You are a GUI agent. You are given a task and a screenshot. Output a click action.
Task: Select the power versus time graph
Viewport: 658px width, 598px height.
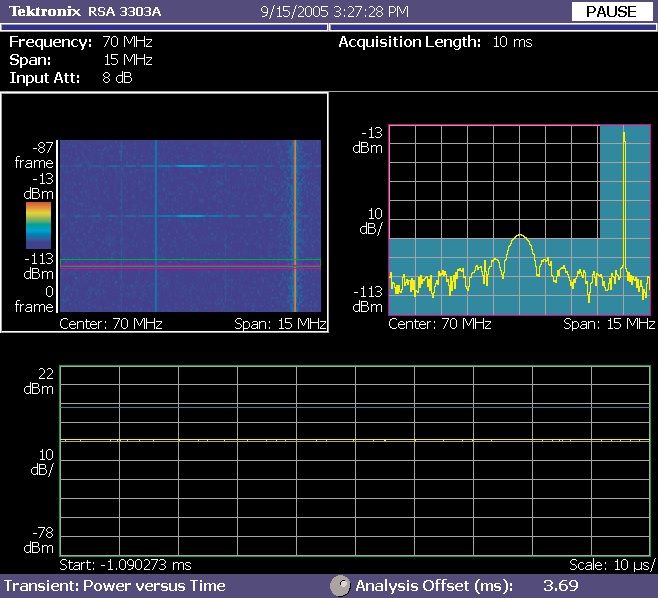(x=354, y=460)
